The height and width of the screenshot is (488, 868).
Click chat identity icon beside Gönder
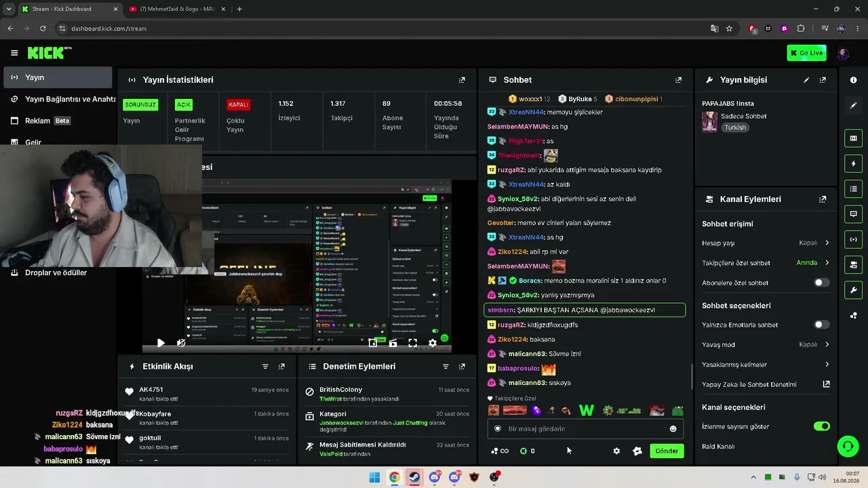tap(637, 451)
